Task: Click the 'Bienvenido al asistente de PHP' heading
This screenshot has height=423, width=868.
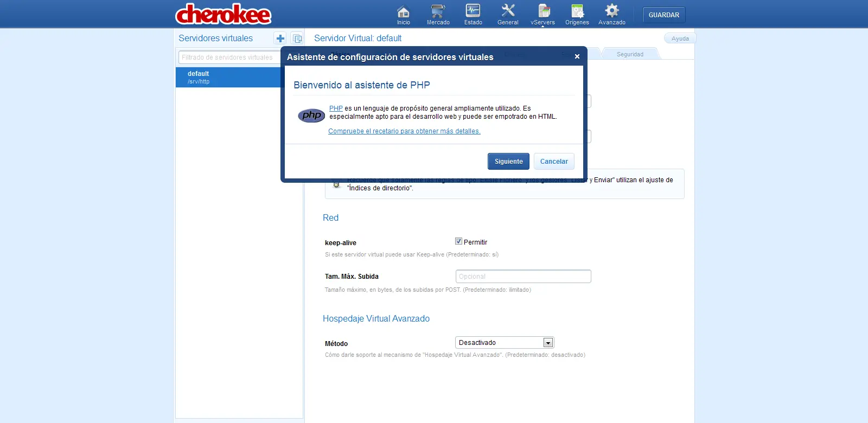Action: pyautogui.click(x=362, y=85)
